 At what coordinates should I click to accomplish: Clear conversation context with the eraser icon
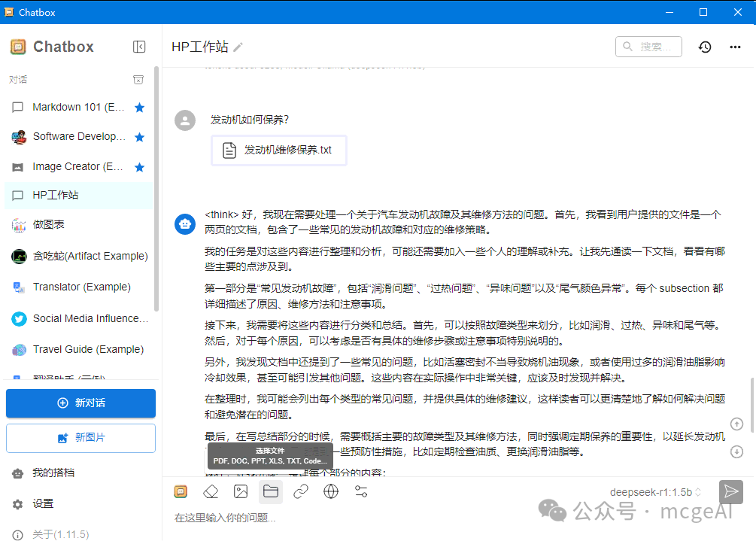pyautogui.click(x=211, y=491)
